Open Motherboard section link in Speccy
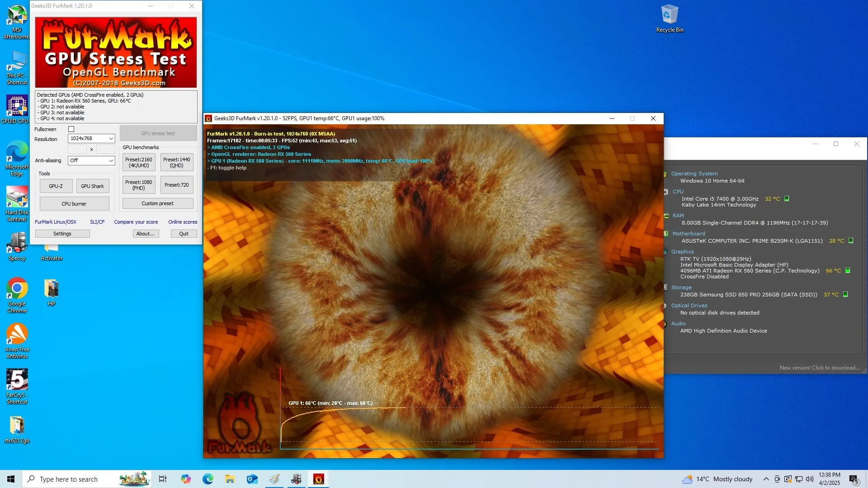This screenshot has height=488, width=868. click(689, 234)
